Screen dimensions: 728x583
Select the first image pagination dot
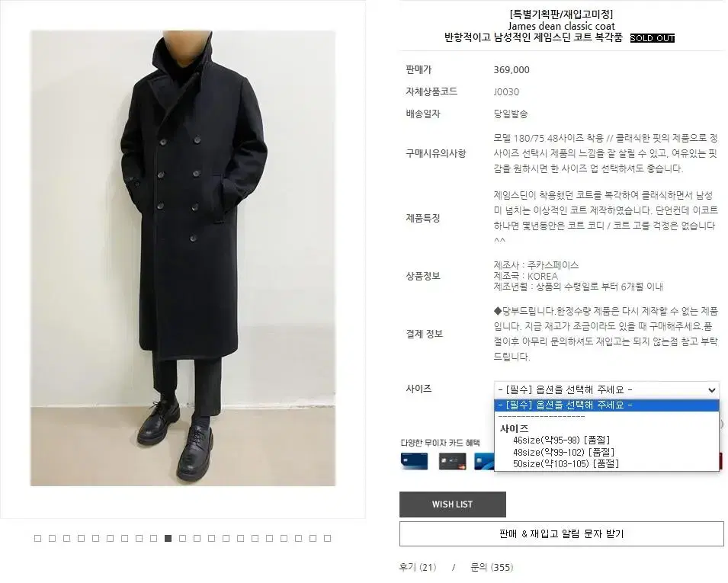[37, 539]
